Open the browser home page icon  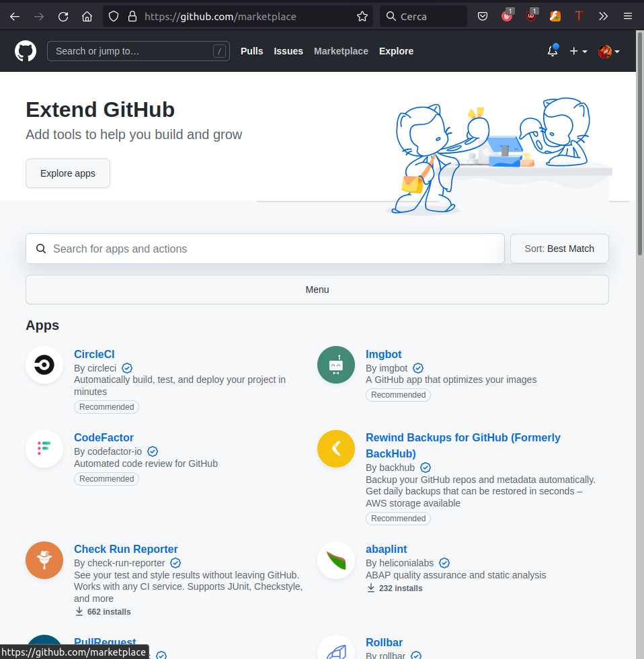point(87,16)
